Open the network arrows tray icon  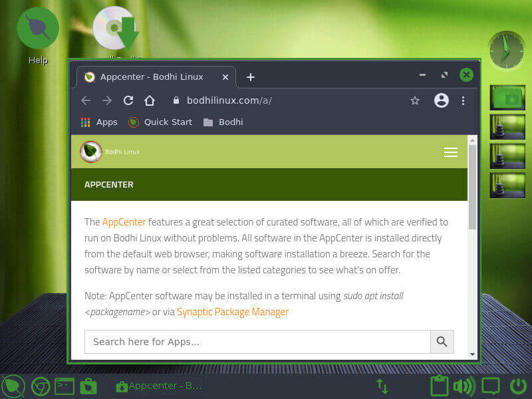tap(382, 387)
